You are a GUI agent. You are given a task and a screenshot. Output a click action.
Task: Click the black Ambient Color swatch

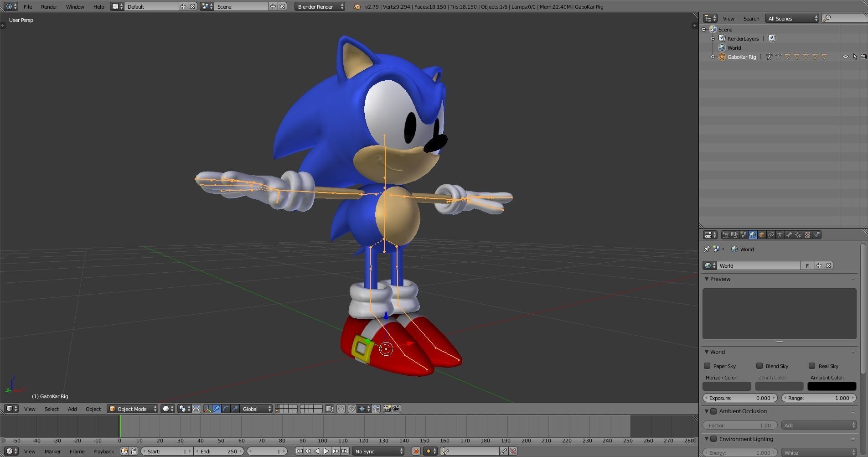tap(832, 386)
